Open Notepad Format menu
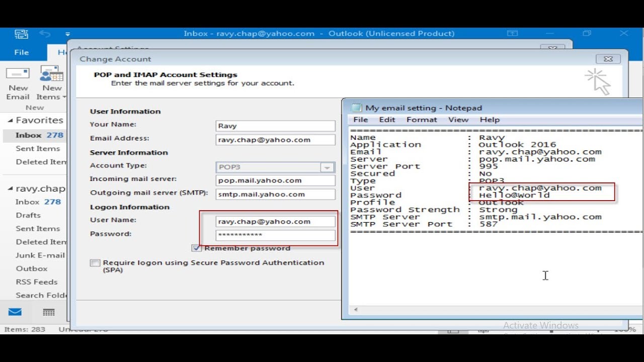 coord(422,120)
